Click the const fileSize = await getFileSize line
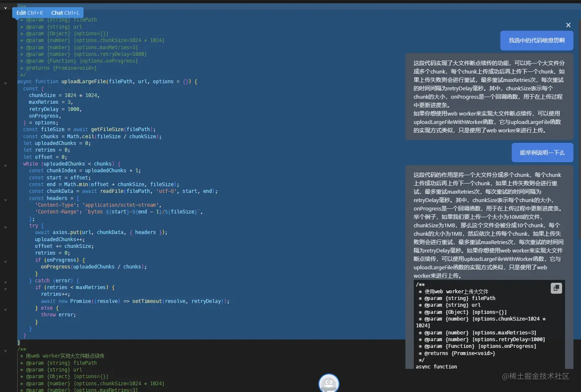Image resolution: width=581 pixels, height=392 pixels. [89, 129]
